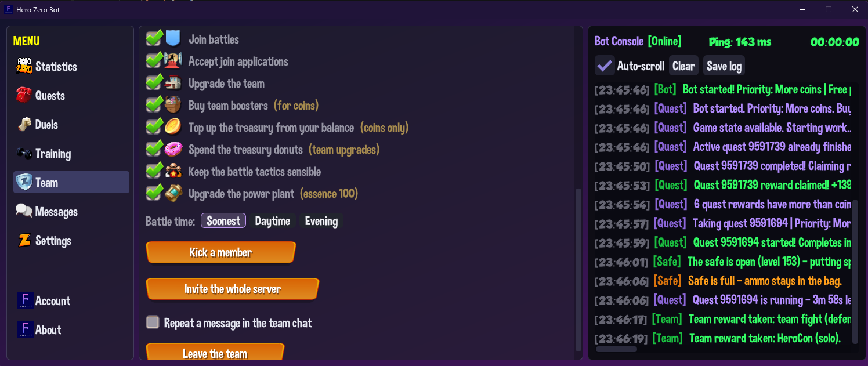Click the Settings Z icon
Image resolution: width=868 pixels, height=366 pixels.
24,240
